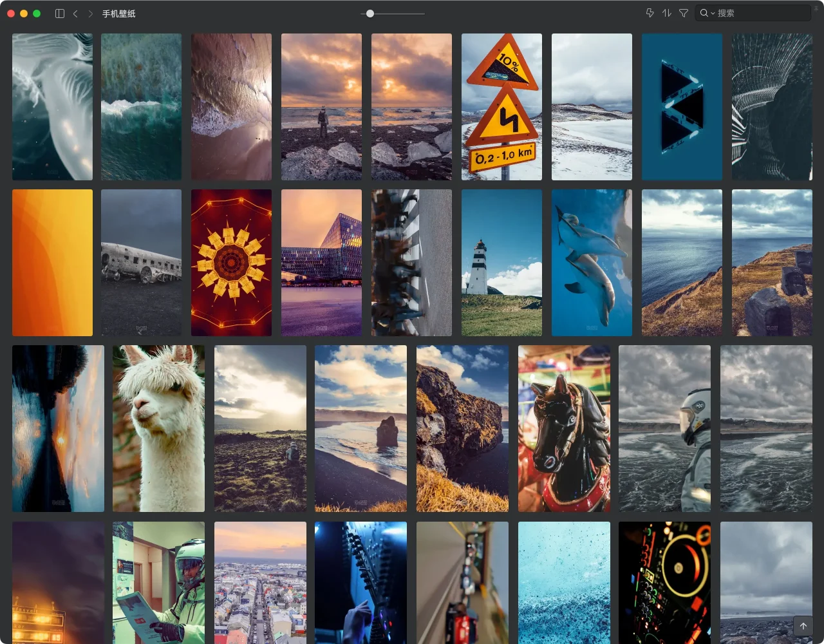Select the cliff with dark boulders photo
Screen dimensions: 824x644
(x=772, y=263)
